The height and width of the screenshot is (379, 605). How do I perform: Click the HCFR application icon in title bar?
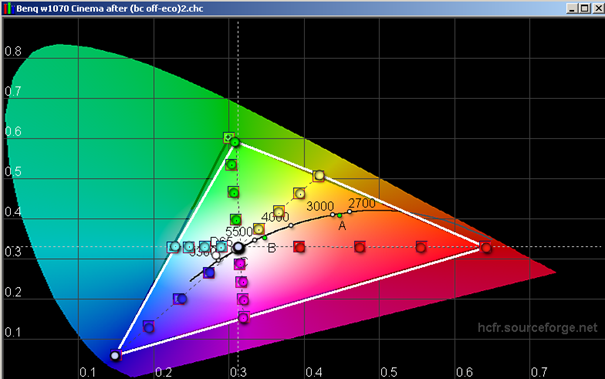[x=8, y=8]
